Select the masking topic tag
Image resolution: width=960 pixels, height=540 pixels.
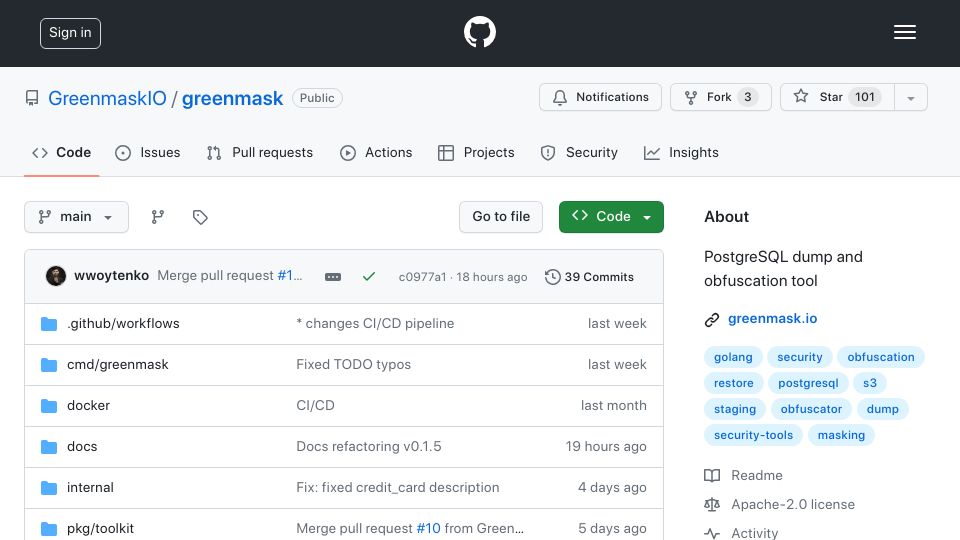coord(841,435)
